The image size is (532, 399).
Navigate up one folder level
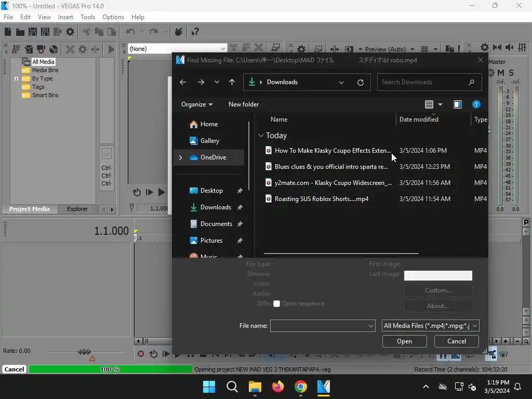[232, 82]
